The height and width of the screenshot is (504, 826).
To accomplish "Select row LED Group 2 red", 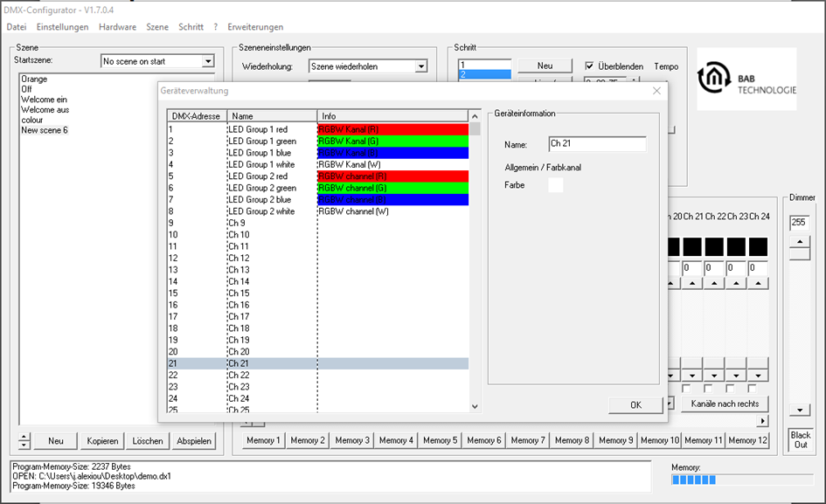I will click(x=317, y=176).
